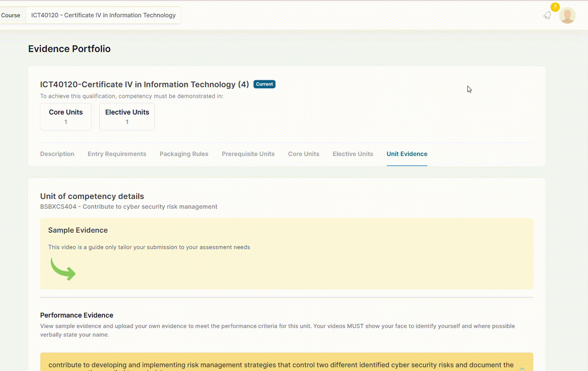
Task: Select the Packaging Rules tab
Action: (x=184, y=154)
